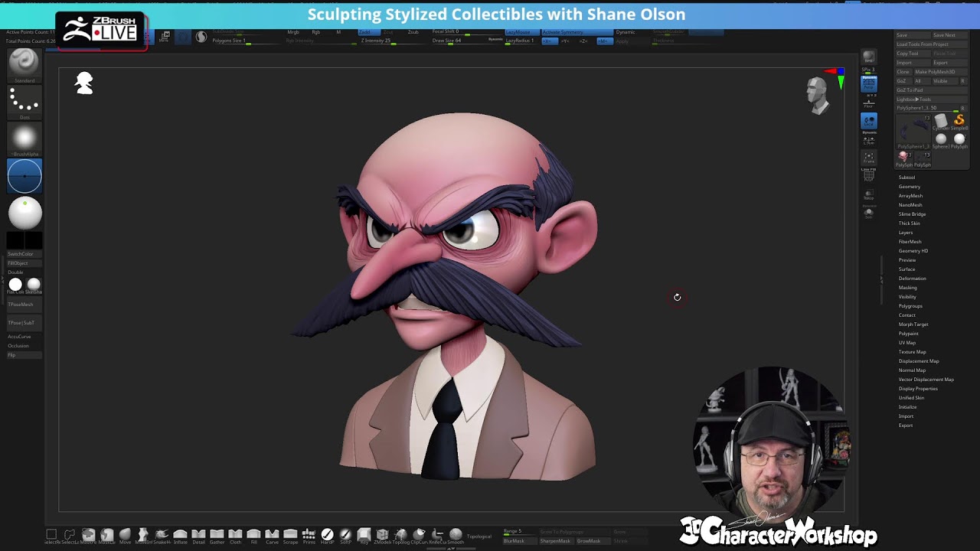The image size is (980, 551).
Task: Toggle Perspective view button
Action: click(x=868, y=83)
